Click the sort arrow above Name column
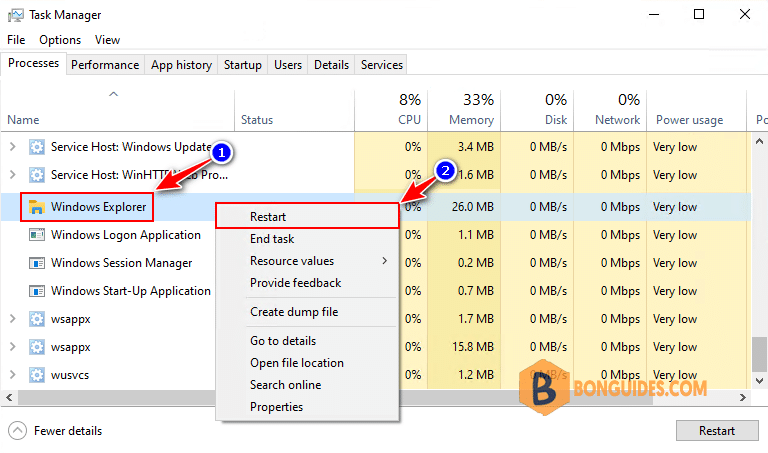 (x=113, y=94)
